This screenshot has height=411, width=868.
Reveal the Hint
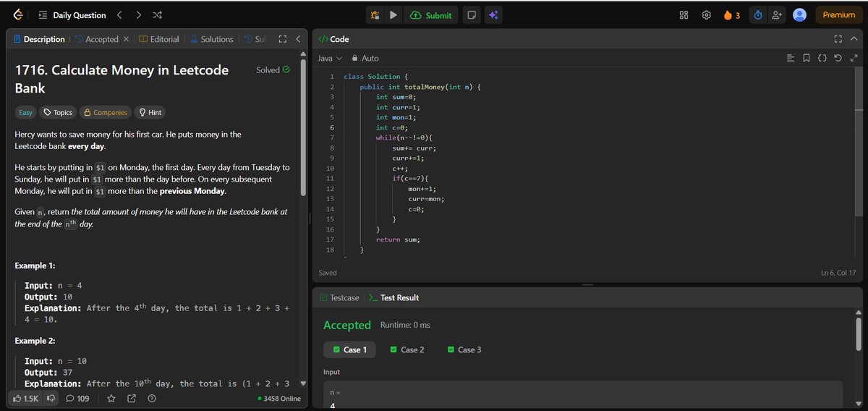[x=149, y=113]
